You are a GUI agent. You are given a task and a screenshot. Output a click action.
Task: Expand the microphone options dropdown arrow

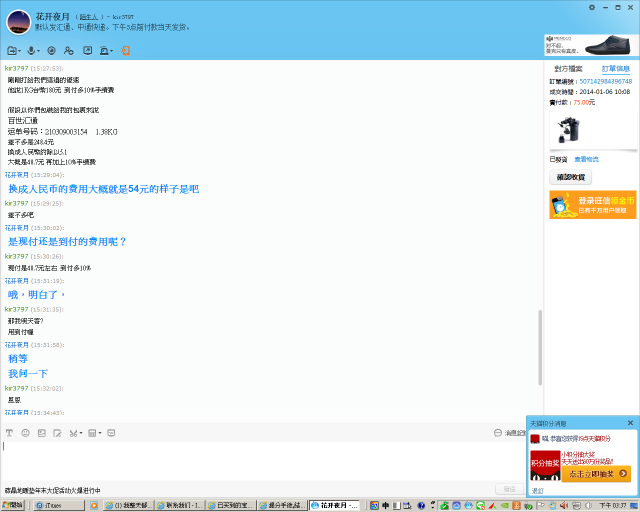tap(38, 51)
